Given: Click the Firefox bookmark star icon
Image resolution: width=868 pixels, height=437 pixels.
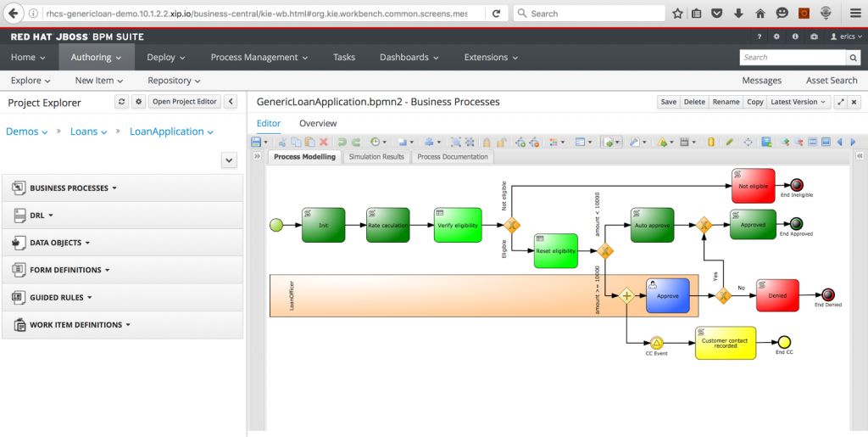Looking at the screenshot, I should (677, 14).
